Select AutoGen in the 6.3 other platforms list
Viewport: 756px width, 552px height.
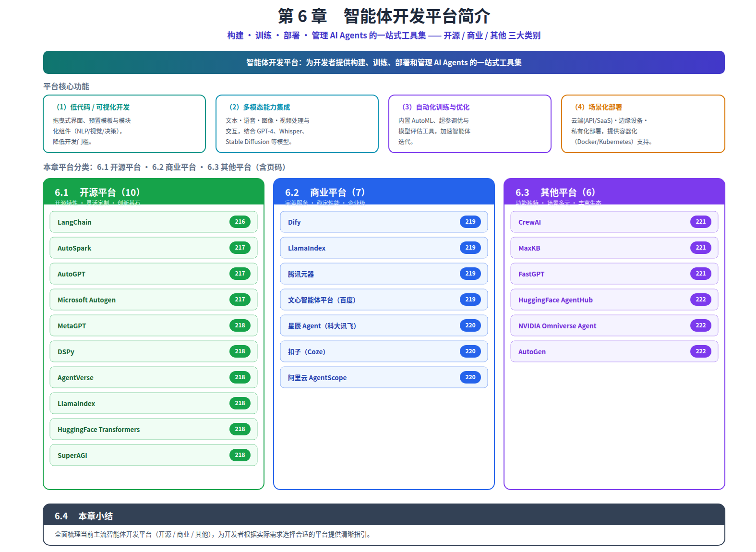(x=614, y=351)
